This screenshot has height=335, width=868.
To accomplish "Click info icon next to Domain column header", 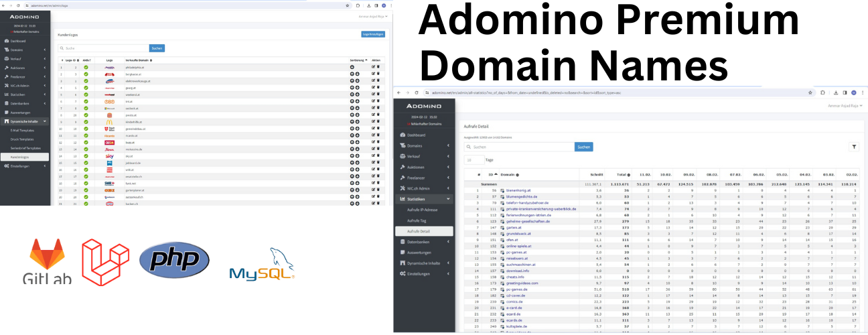I will tap(517, 174).
